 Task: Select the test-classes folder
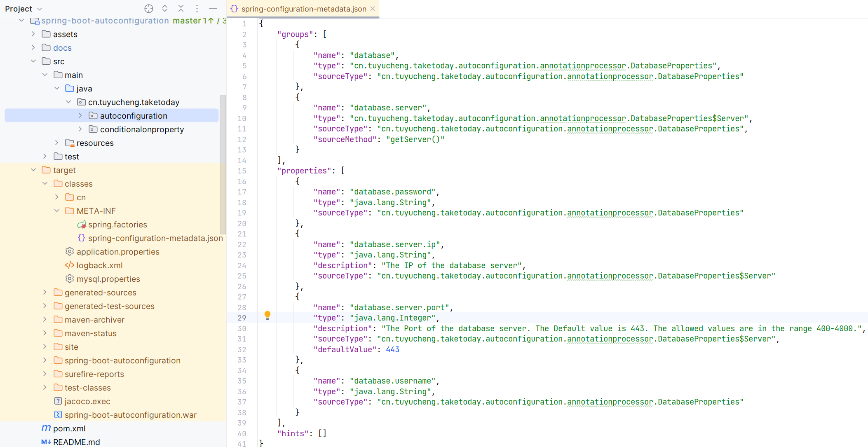click(x=87, y=388)
